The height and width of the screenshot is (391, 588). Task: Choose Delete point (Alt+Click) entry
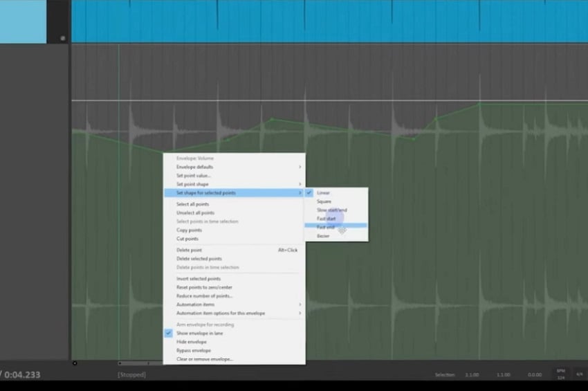point(235,250)
